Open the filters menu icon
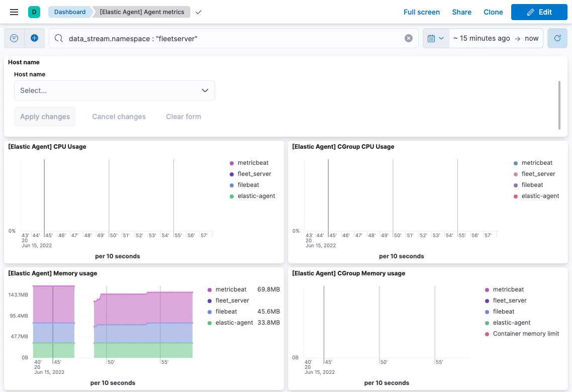This screenshot has width=572, height=392. (x=14, y=38)
